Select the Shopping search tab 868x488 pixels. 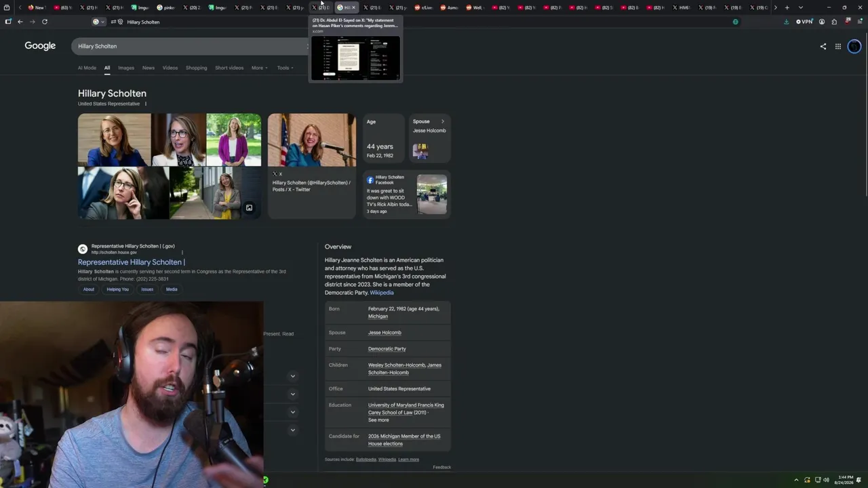[x=197, y=68]
